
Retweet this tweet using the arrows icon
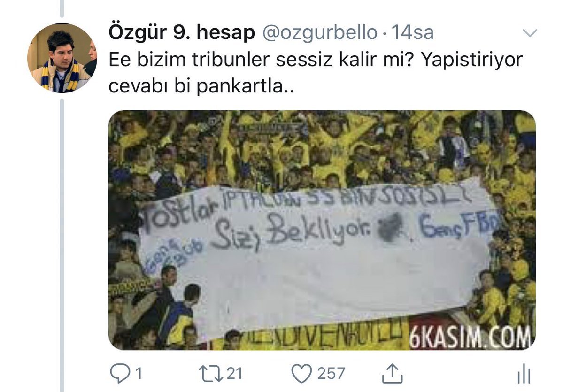pos(210,373)
